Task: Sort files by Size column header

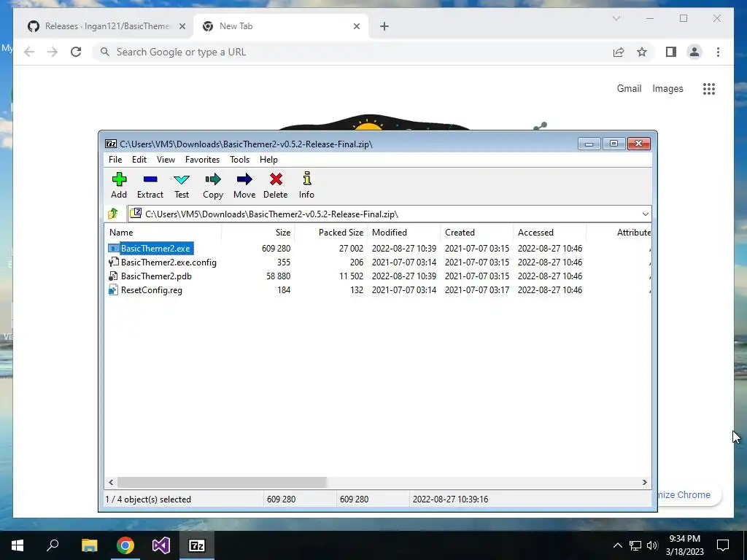Action: pos(258,233)
